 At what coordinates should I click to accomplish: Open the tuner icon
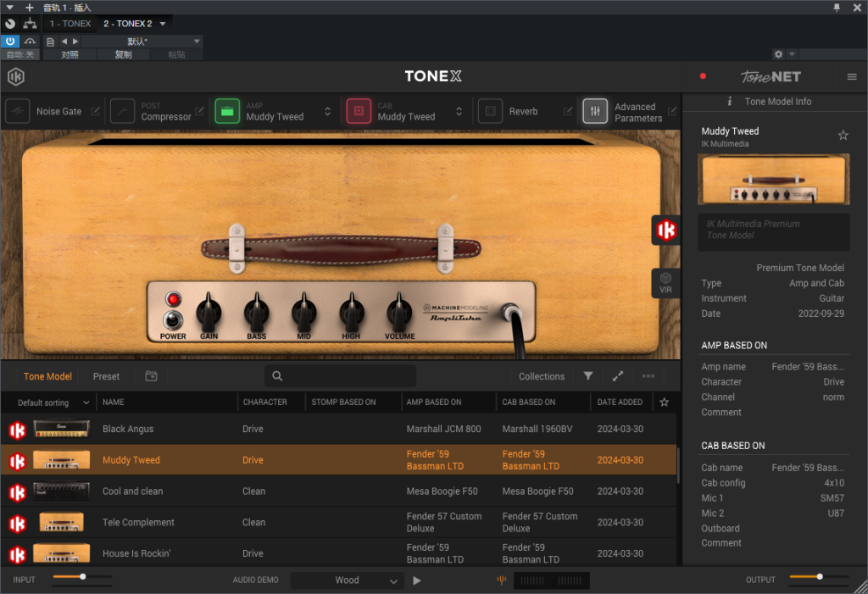pyautogui.click(x=502, y=580)
